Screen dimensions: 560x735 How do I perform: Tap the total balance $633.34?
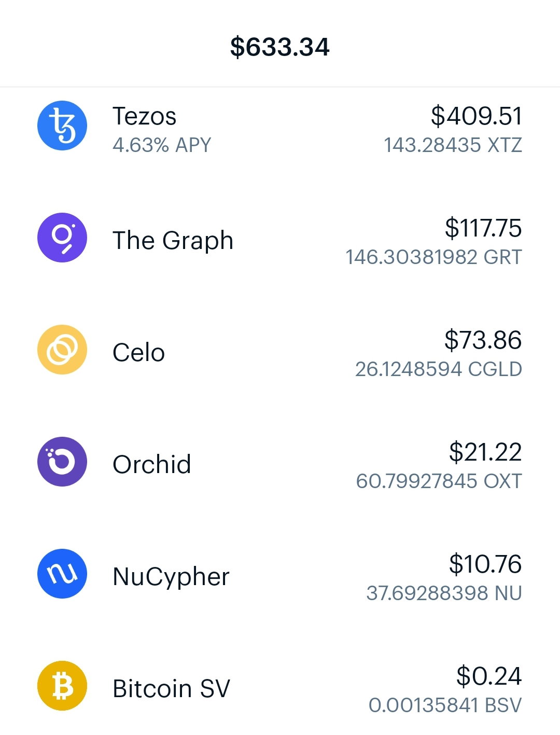(x=280, y=47)
